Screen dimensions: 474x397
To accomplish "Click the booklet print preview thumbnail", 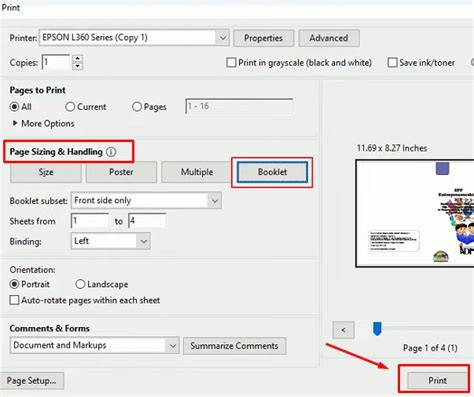I will [x=415, y=213].
